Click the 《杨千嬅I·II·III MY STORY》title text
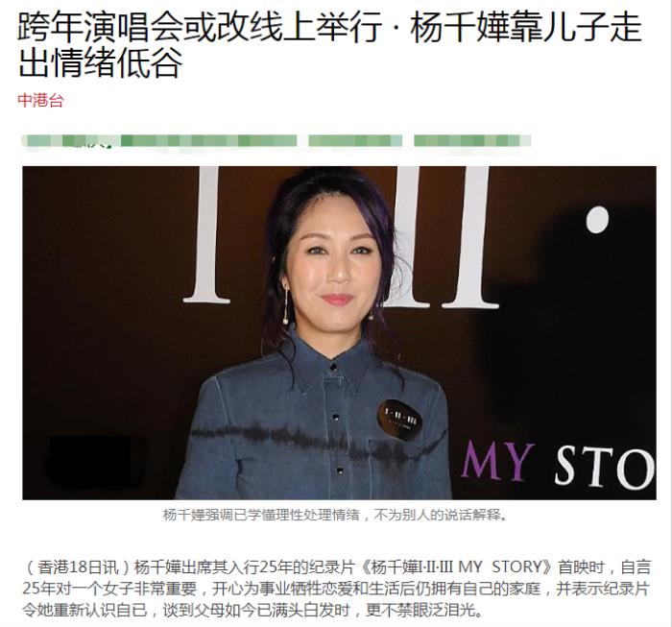Viewport: 672px width, 627px height. pos(456,567)
